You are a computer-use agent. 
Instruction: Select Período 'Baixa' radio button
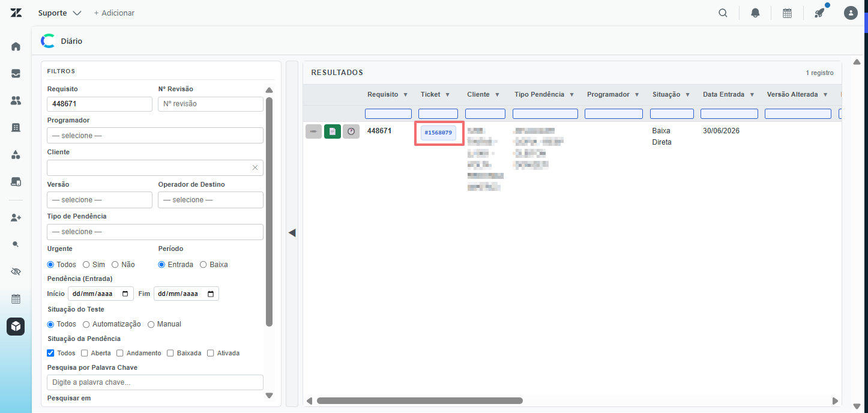pyautogui.click(x=203, y=265)
